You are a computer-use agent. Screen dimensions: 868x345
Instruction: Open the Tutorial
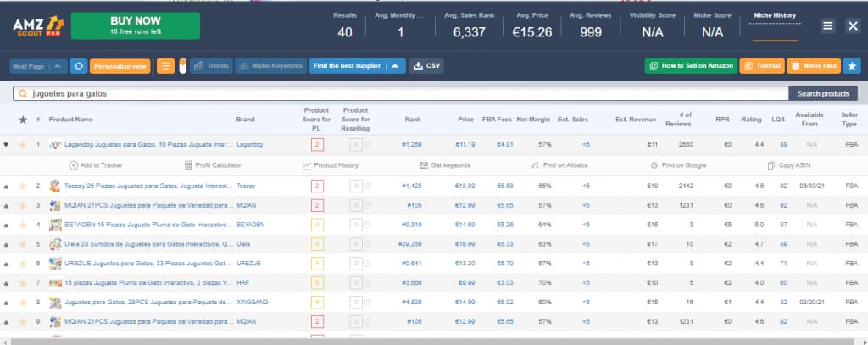pos(762,66)
